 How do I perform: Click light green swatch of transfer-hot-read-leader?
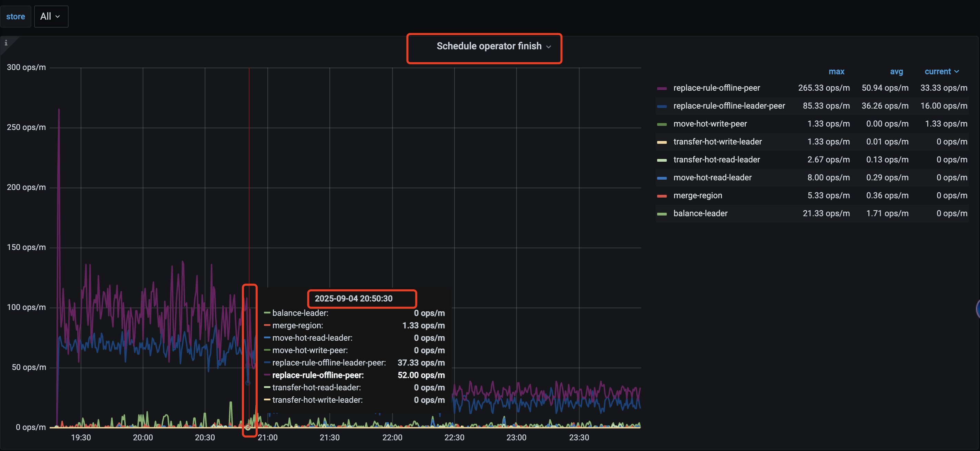(x=662, y=160)
